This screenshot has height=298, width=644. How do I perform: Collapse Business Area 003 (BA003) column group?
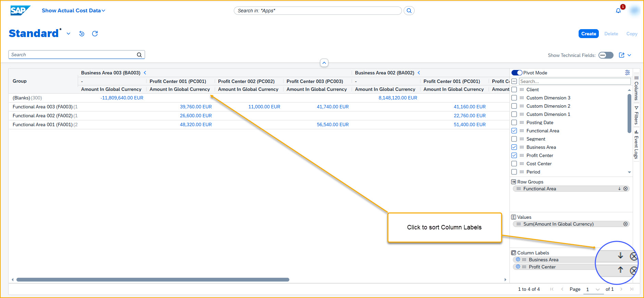click(x=145, y=73)
